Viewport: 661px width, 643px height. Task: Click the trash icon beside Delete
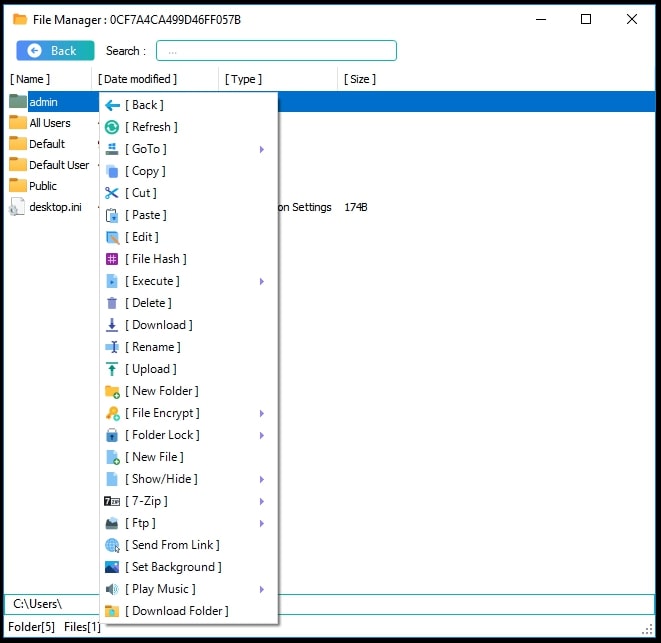coord(112,303)
